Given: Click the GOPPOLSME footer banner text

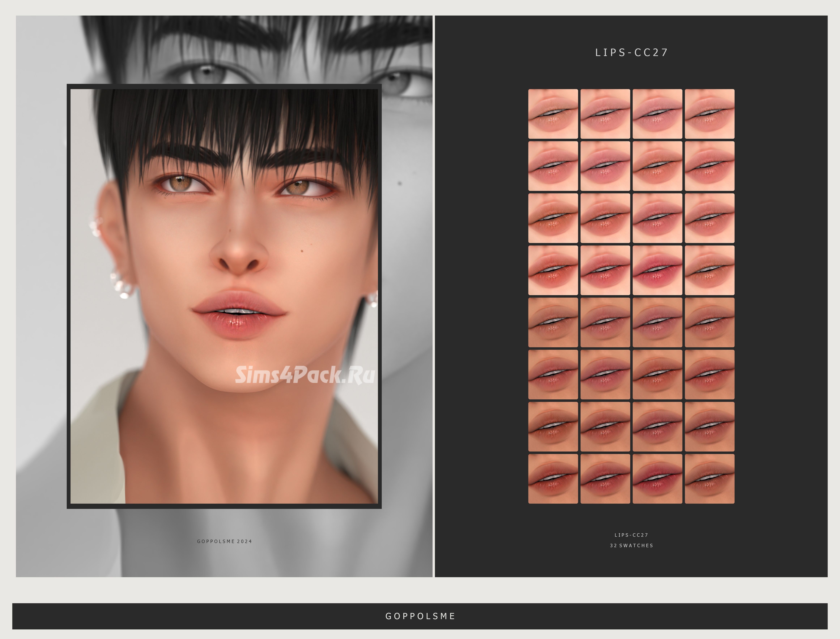Looking at the screenshot, I should pos(420,616).
